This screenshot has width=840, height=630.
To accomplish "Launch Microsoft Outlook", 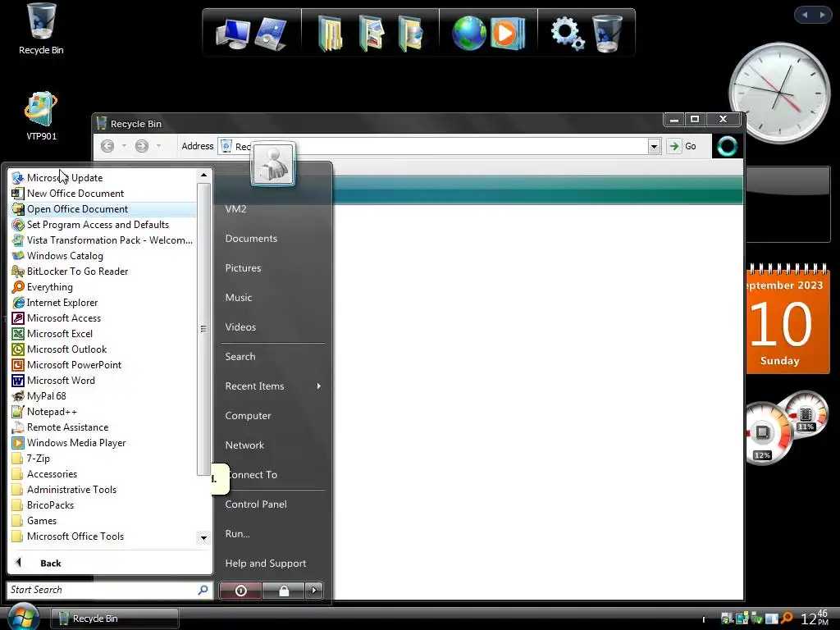I will pos(103,349).
